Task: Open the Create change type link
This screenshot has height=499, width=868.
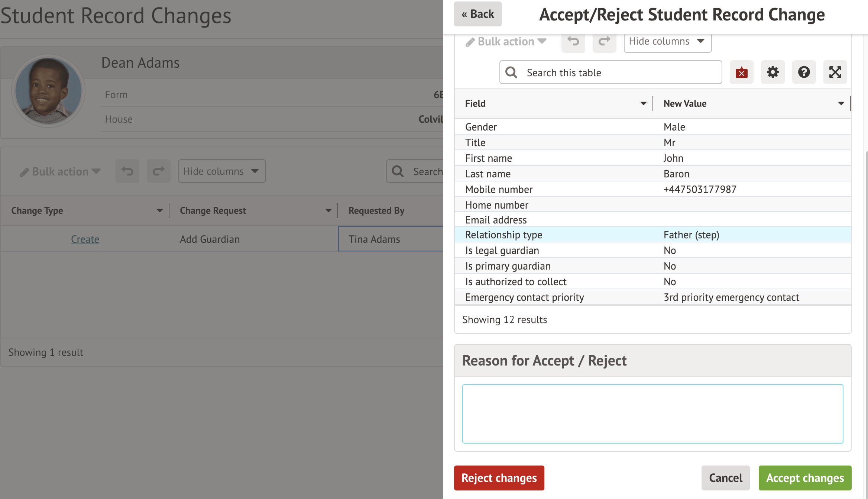Action: [85, 239]
